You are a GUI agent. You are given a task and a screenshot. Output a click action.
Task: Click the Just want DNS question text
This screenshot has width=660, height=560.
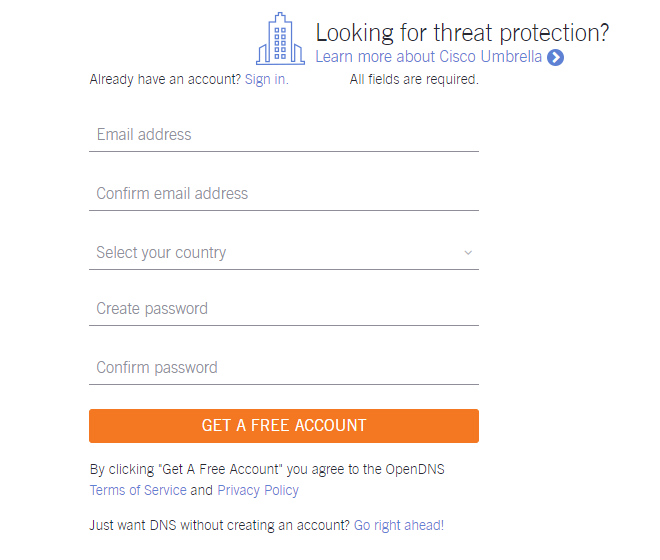pos(219,525)
